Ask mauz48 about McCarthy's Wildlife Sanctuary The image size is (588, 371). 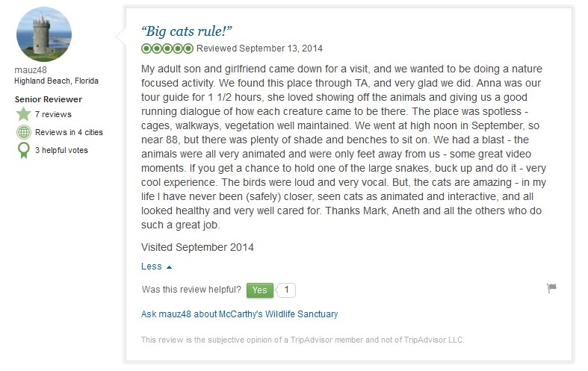click(x=239, y=314)
